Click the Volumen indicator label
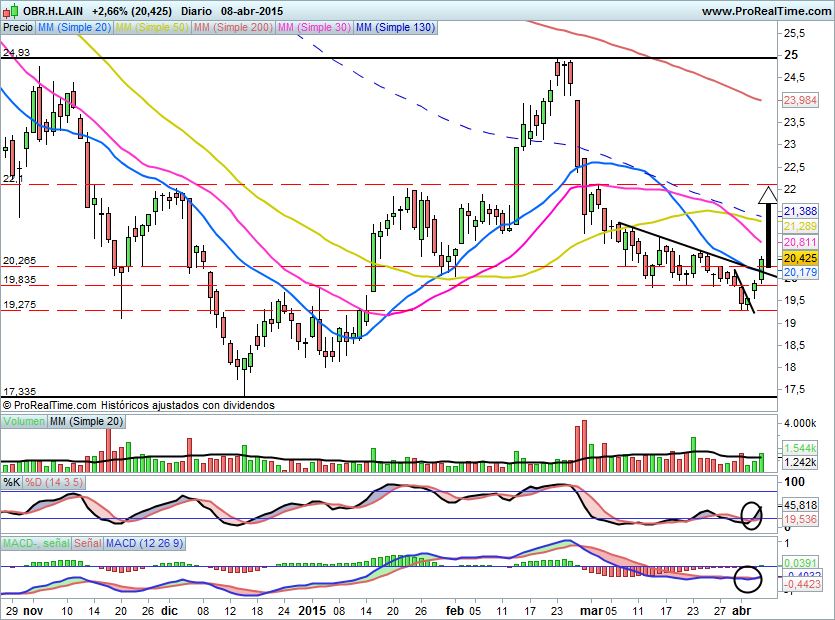835x620 pixels. tap(23, 422)
